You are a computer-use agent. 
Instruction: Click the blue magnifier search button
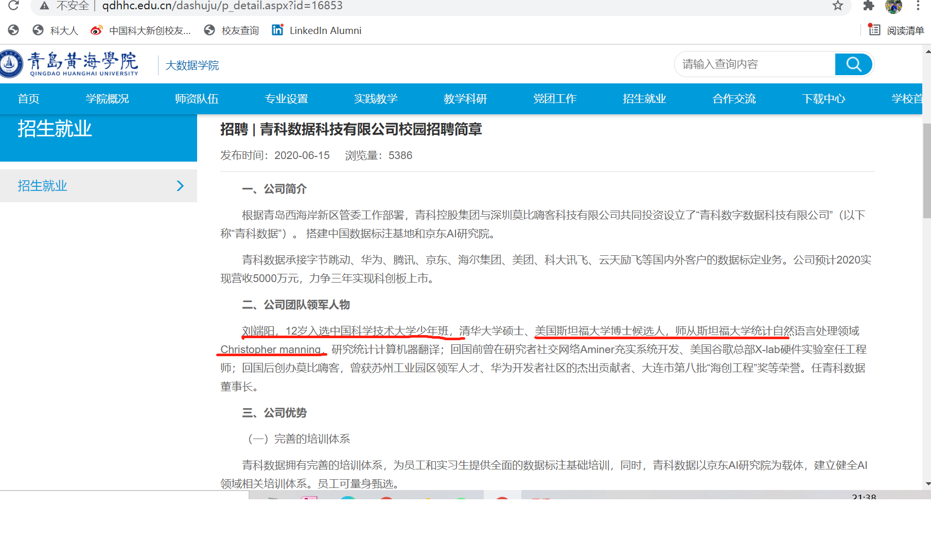click(x=853, y=64)
